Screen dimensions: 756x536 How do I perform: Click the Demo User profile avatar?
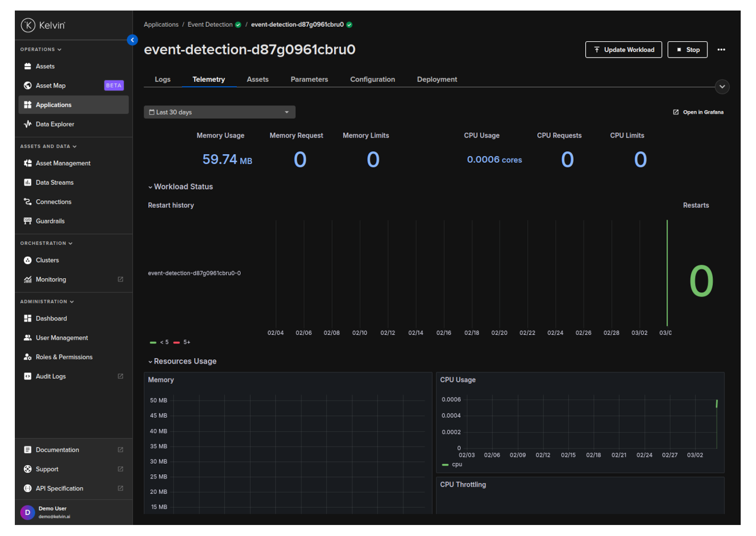click(28, 513)
